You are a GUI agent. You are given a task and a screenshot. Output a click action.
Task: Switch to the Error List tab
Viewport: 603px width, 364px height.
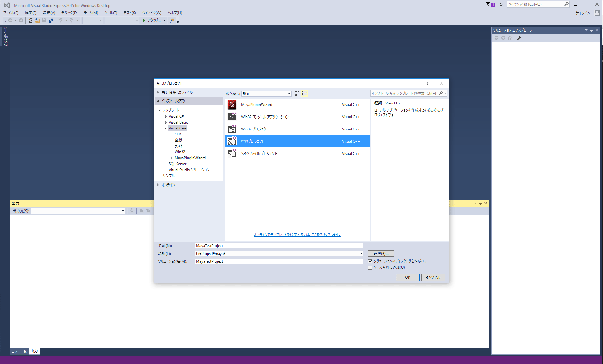click(19, 351)
